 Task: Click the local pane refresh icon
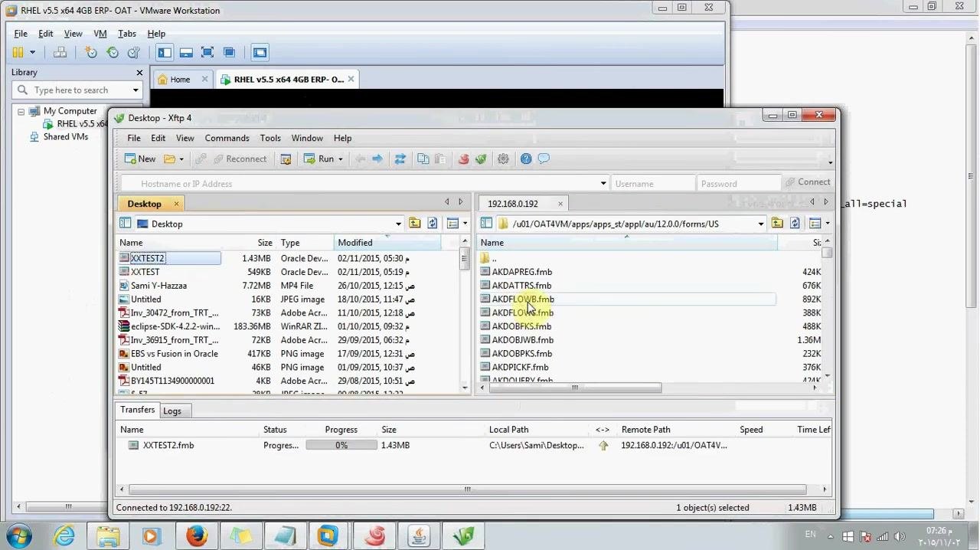pos(433,224)
